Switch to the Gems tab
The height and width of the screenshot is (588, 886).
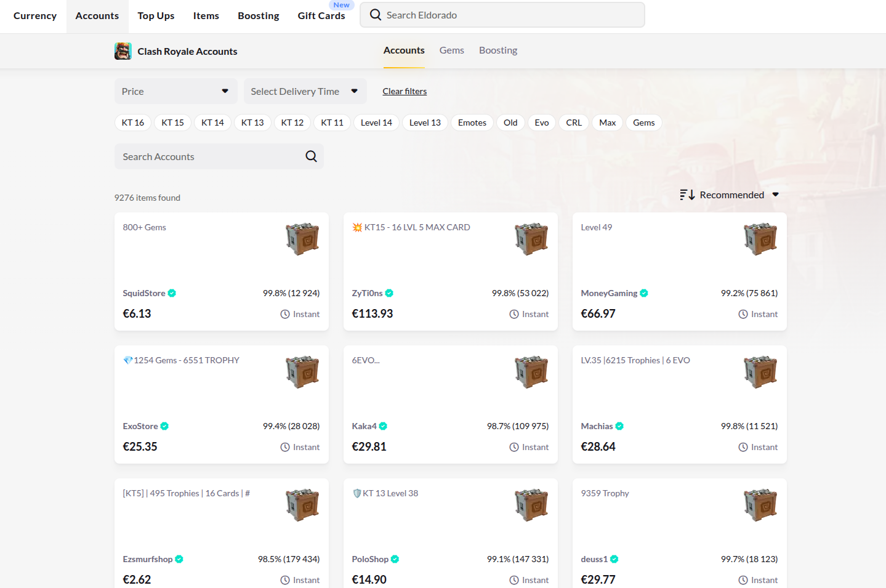[x=451, y=50]
